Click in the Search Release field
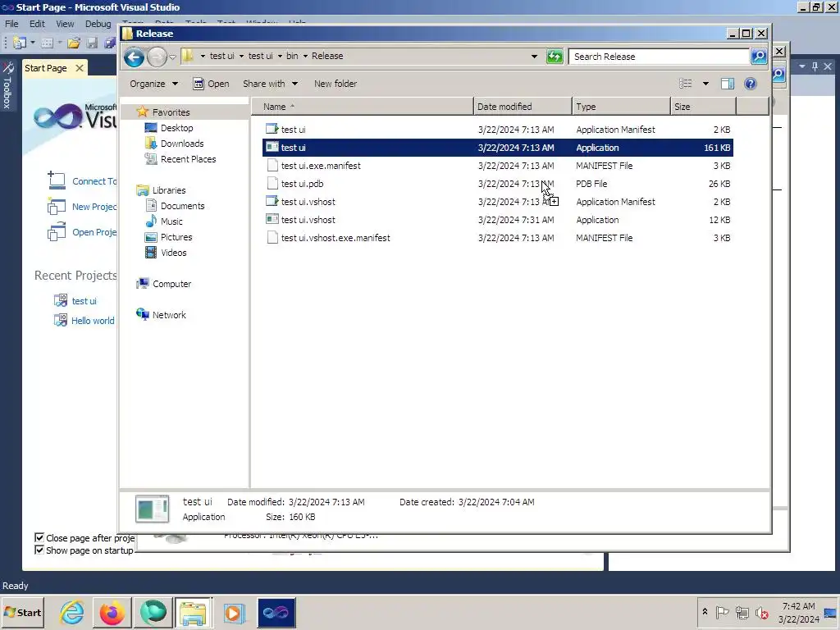840x630 pixels. tap(659, 57)
